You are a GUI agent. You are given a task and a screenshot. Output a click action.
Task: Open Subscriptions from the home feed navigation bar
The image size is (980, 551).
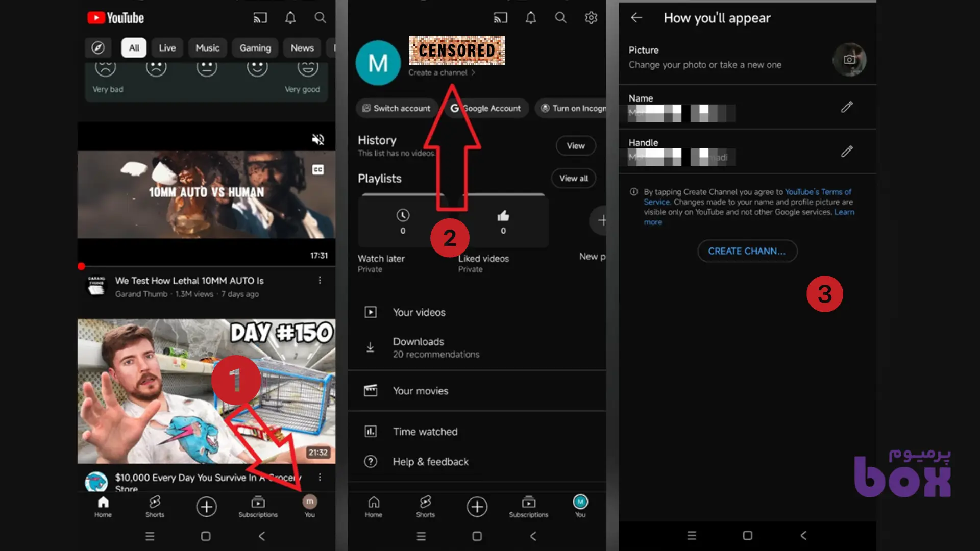tap(258, 507)
